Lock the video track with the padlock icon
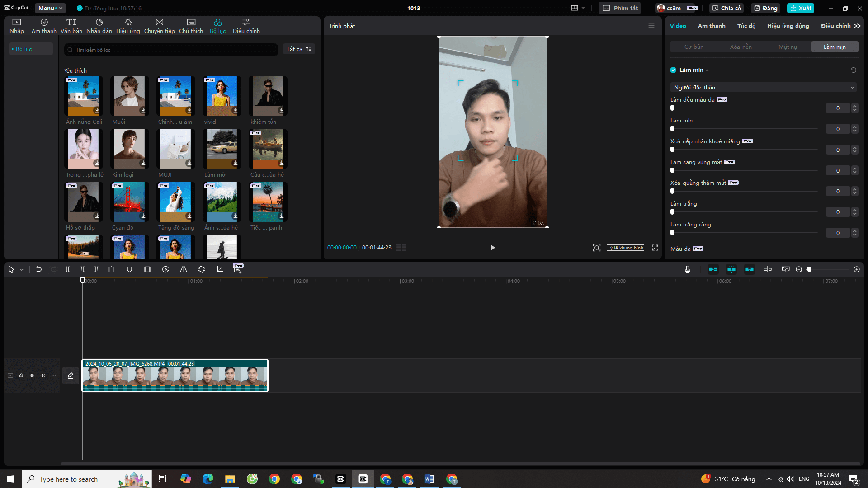Screen dimensions: 868x488 point(21,375)
